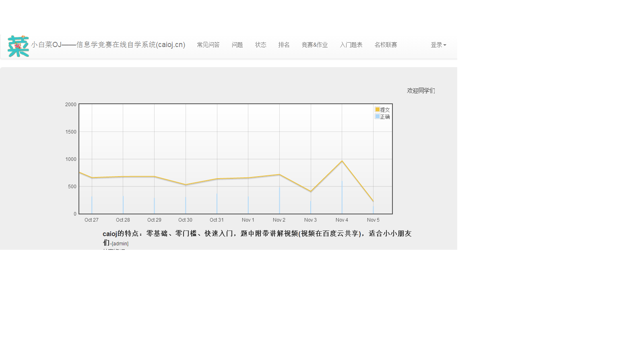644x362 pixels.
Task: Click the 提交 legend label
Action: (x=385, y=110)
